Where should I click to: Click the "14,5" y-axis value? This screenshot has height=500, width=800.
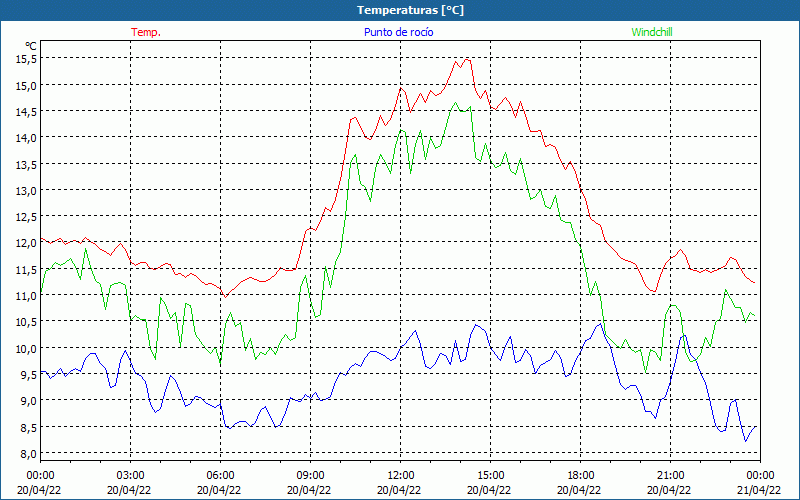pyautogui.click(x=26, y=112)
